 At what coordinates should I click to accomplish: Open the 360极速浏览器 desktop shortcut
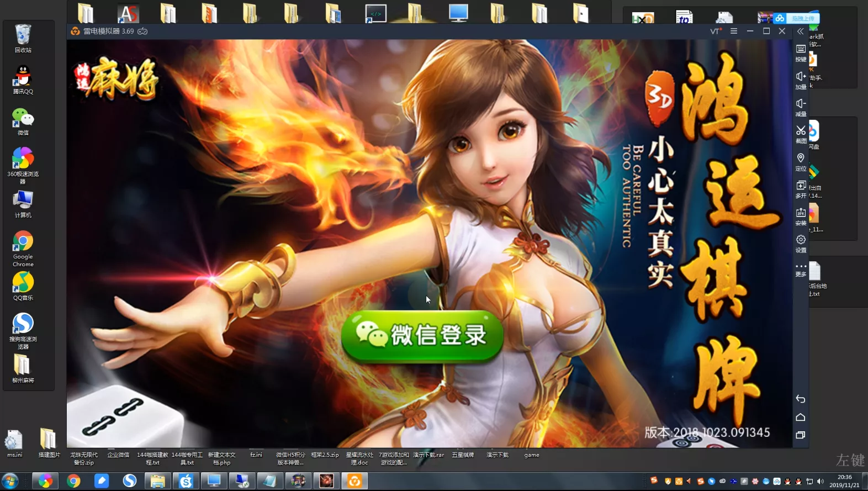click(x=23, y=166)
